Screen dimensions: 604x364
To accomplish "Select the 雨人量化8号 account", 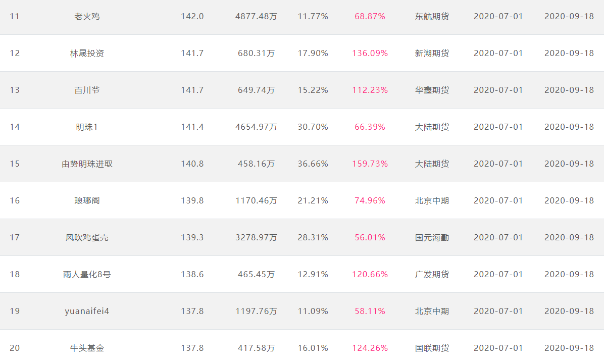I will [x=87, y=275].
